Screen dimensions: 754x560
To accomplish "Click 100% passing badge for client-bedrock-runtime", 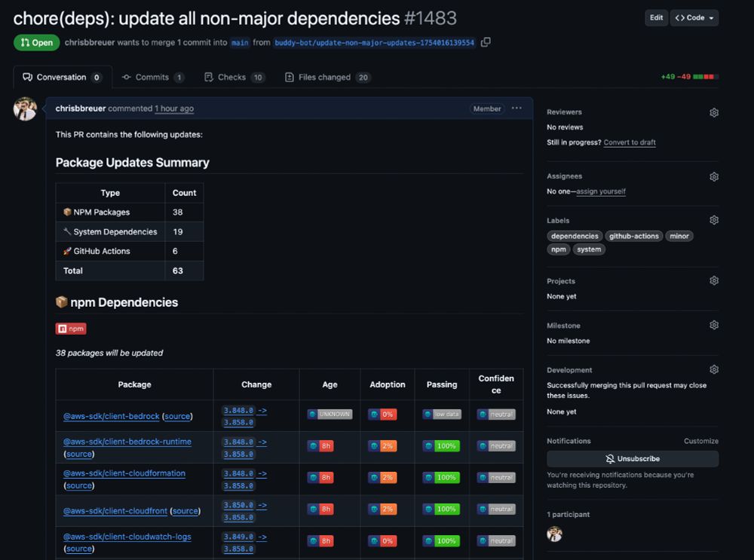I will click(441, 446).
